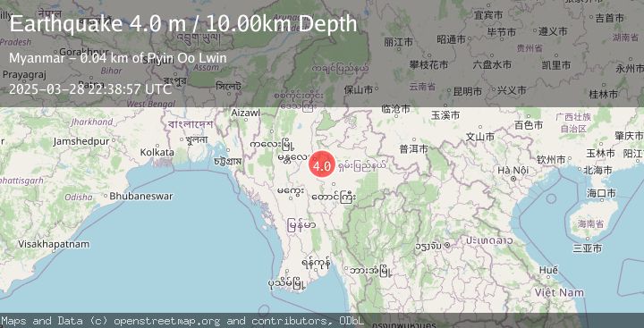Click the 文山市 city label
This screenshot has height=328, width=644.
click(480, 137)
